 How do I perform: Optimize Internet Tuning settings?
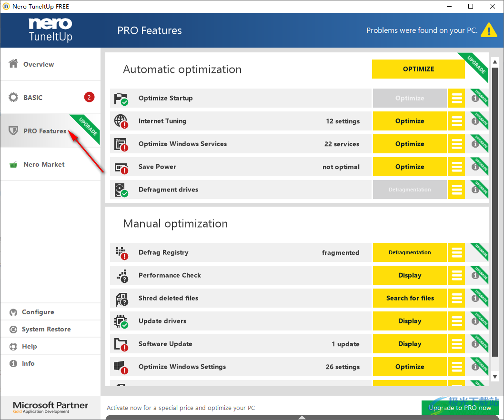coord(410,121)
